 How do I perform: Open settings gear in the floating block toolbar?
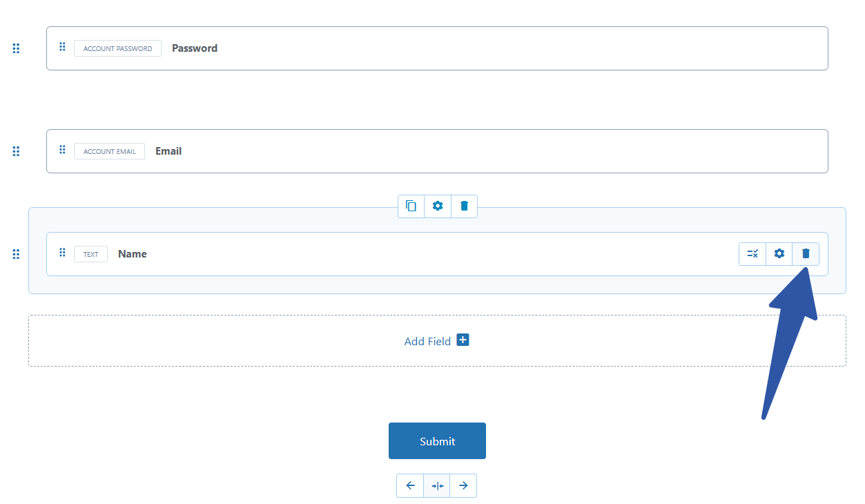coord(437,206)
